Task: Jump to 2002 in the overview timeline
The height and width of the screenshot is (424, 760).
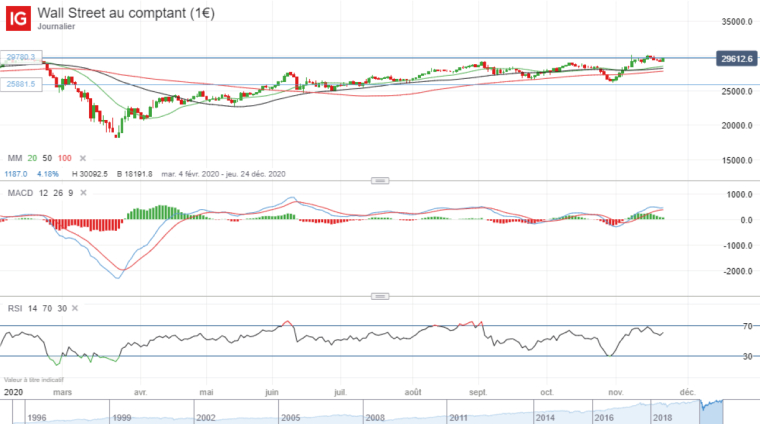Action: [x=206, y=418]
